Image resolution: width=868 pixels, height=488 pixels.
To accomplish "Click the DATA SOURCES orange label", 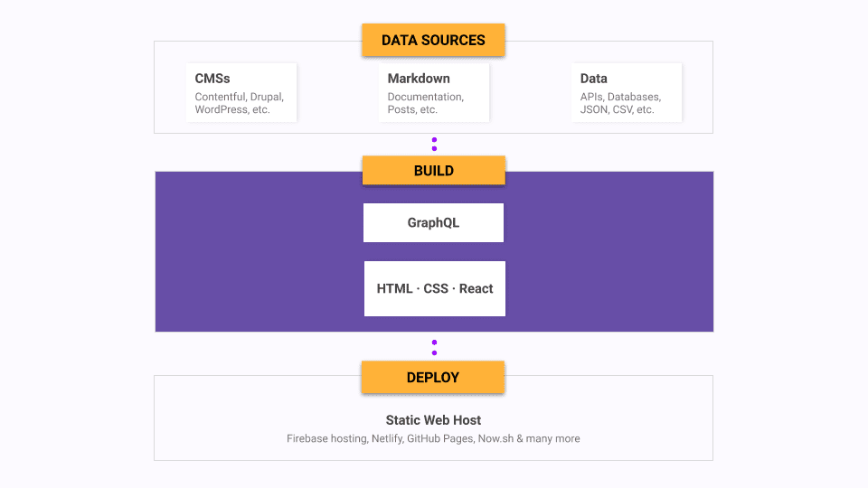I will coord(433,40).
